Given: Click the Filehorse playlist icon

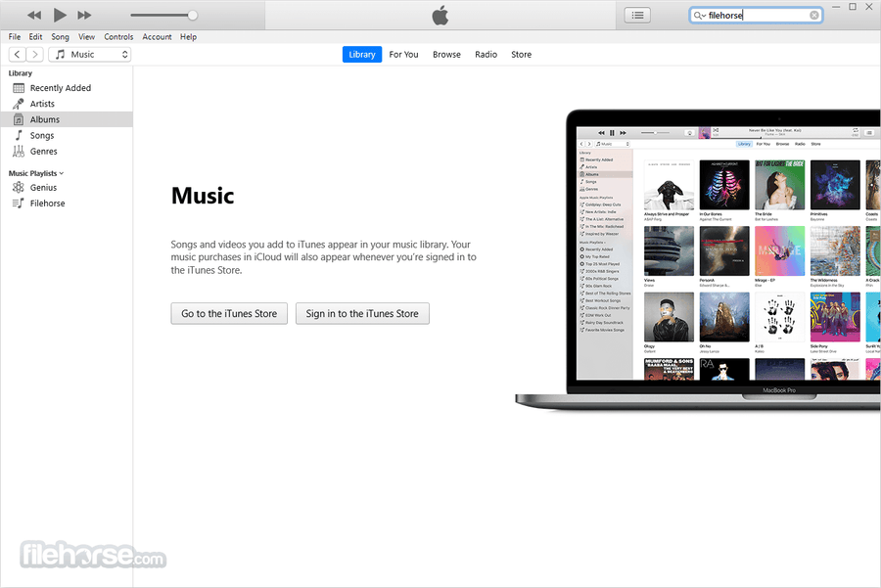Looking at the screenshot, I should point(19,204).
